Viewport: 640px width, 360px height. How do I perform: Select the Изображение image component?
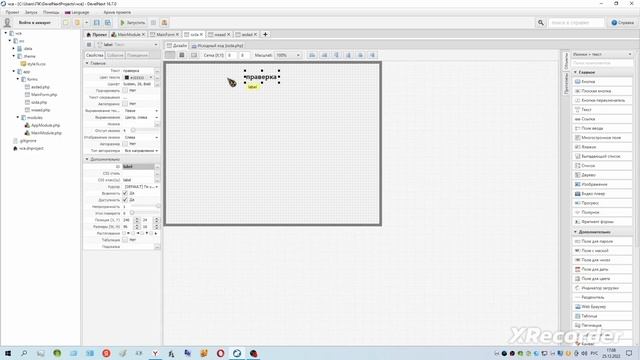pyautogui.click(x=602, y=184)
